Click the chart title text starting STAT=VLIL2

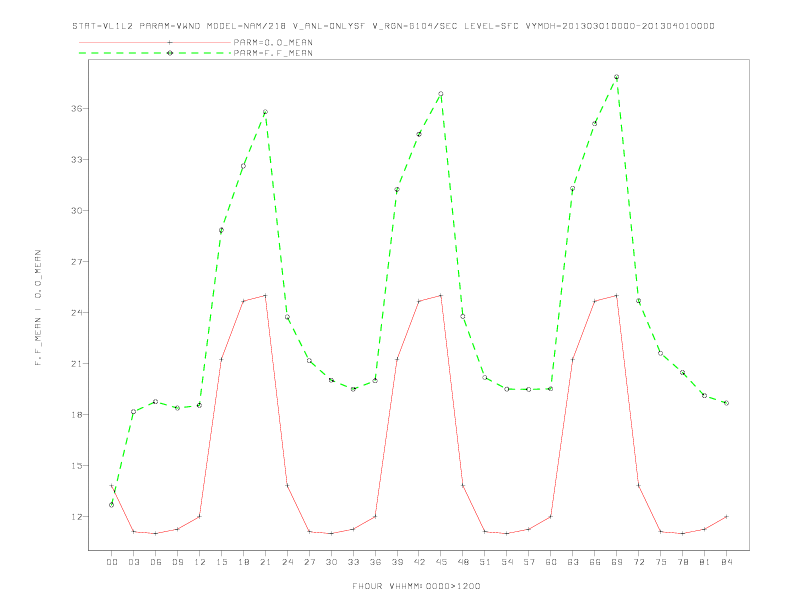393,26
